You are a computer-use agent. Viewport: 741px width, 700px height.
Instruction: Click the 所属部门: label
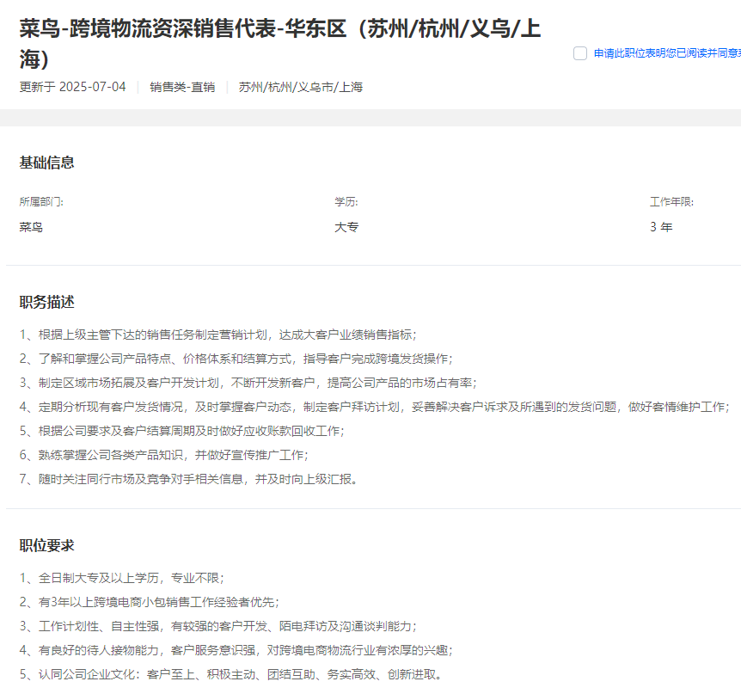[x=41, y=202]
